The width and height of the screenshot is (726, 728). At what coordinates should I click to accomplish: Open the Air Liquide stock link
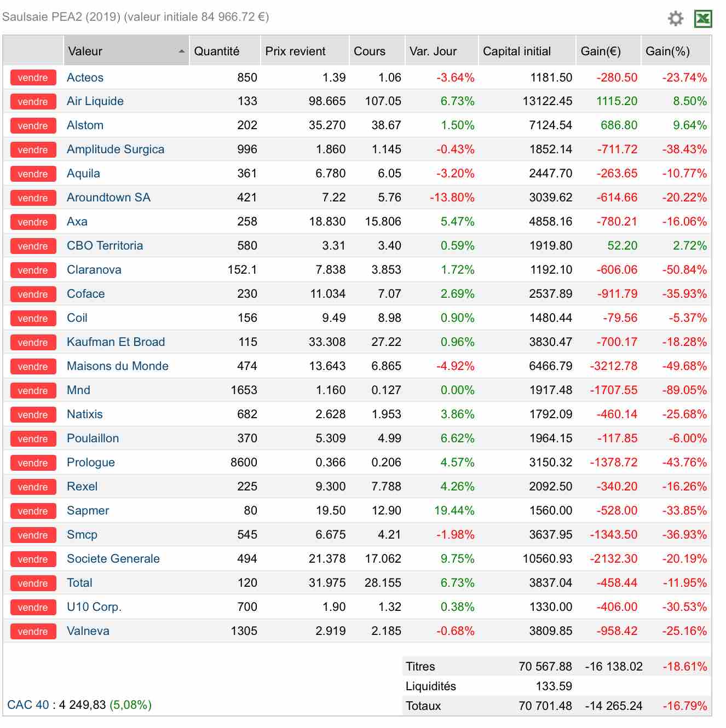point(95,101)
